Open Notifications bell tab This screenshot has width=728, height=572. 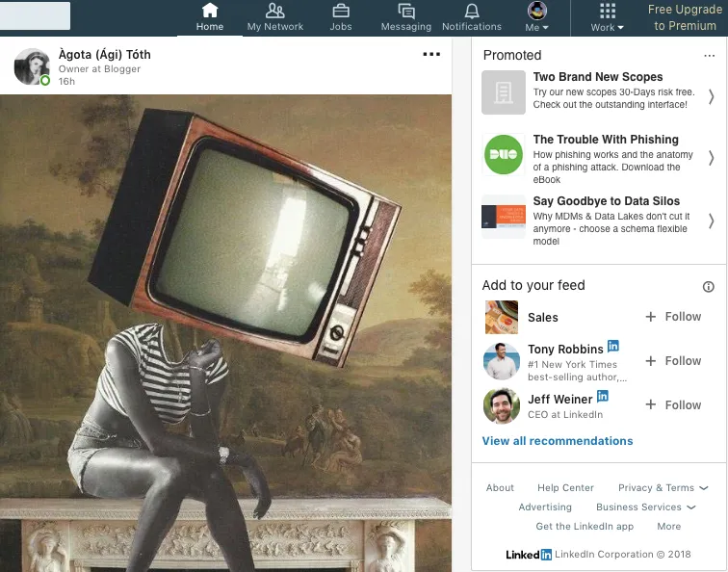pyautogui.click(x=472, y=17)
